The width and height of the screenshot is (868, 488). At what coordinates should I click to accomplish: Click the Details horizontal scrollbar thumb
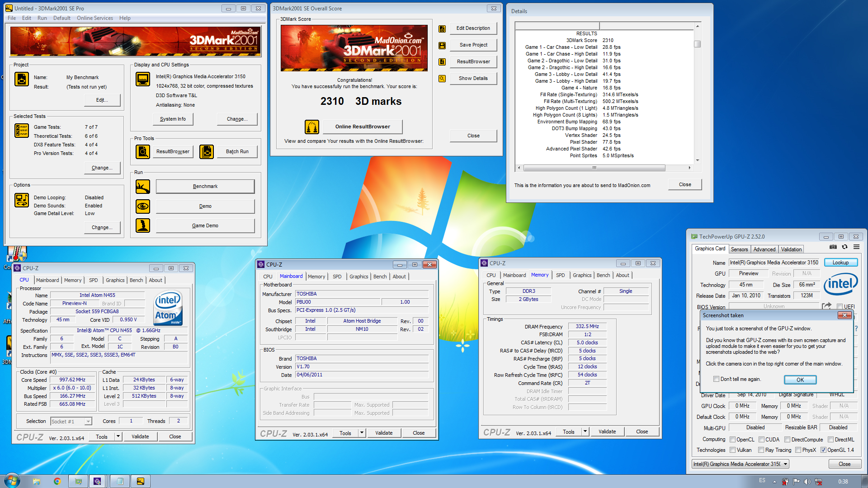click(x=594, y=168)
